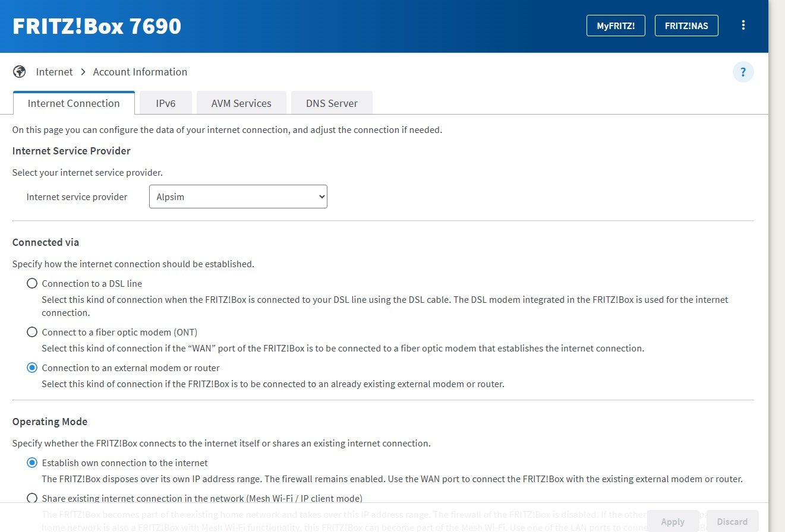785x532 pixels.
Task: Select Connect to a fiber optic modem (ONT)
Action: click(32, 332)
